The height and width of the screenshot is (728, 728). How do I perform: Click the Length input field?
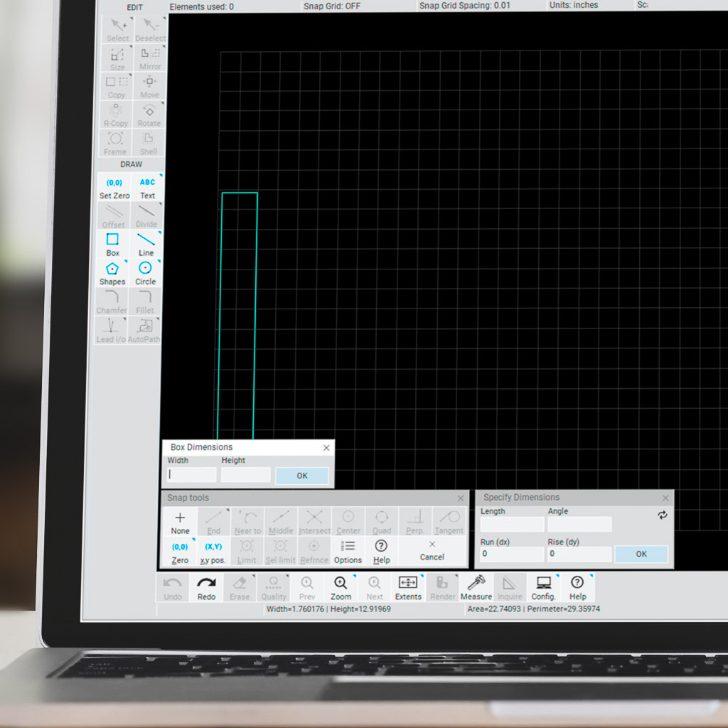coord(512,524)
